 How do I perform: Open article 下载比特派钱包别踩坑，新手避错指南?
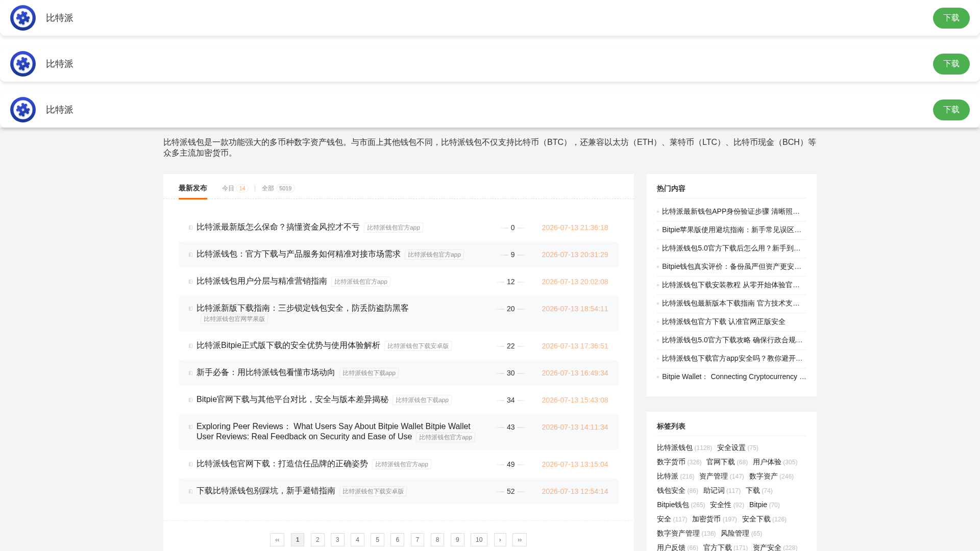(265, 491)
